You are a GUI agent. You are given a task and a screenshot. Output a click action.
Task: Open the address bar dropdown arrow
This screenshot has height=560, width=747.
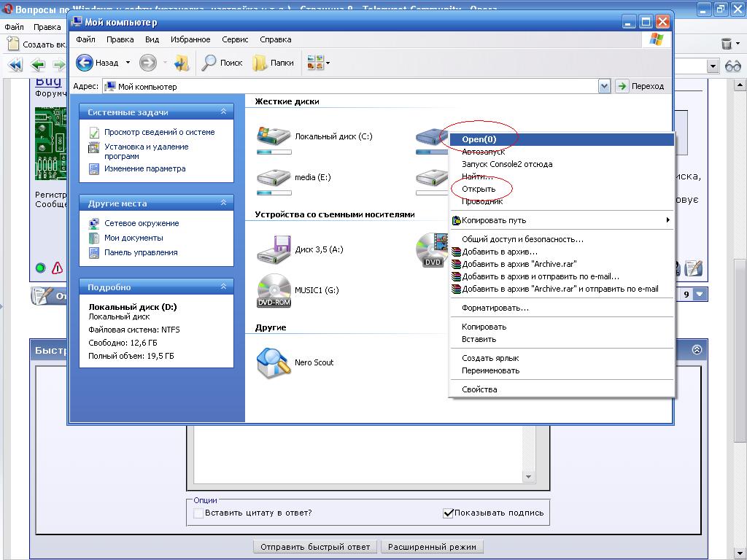pyautogui.click(x=604, y=86)
